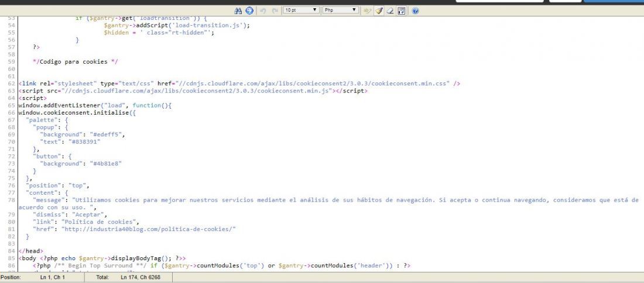Click line number 62 in gutter

click(x=12, y=83)
